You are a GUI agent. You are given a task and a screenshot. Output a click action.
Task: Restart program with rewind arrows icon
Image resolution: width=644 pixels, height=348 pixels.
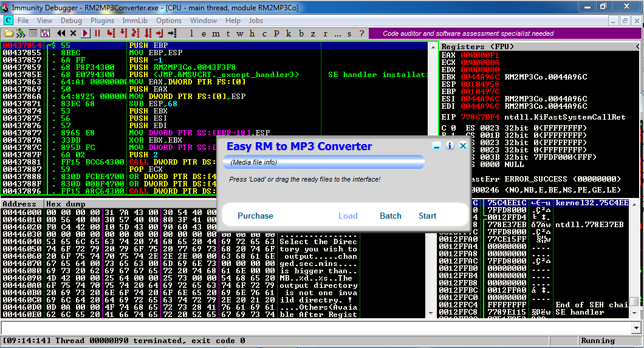pos(61,33)
